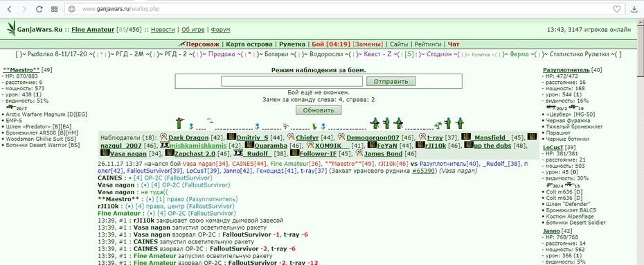This screenshot has width=644, height=265.
Task: Click the Обновить button
Action: coord(319,110)
